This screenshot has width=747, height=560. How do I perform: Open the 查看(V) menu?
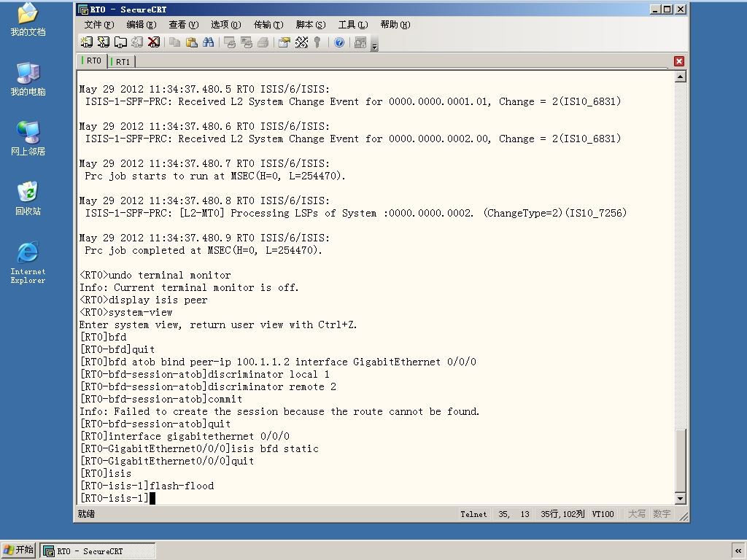183,25
